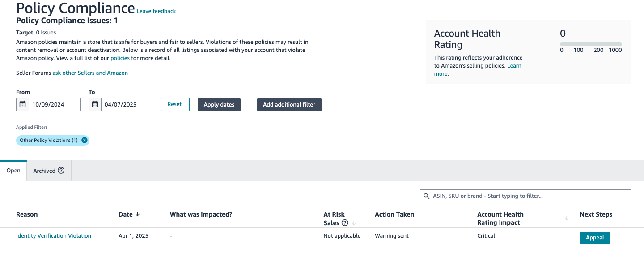Viewport: 644px width, 269px height.
Task: Open the policies link
Action: [x=120, y=58]
